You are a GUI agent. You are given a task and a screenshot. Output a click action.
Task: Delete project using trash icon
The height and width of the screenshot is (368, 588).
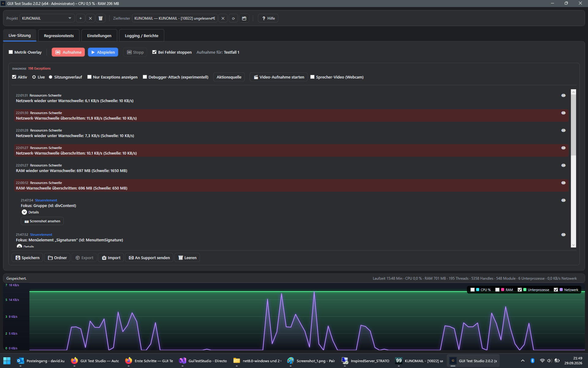tap(100, 18)
